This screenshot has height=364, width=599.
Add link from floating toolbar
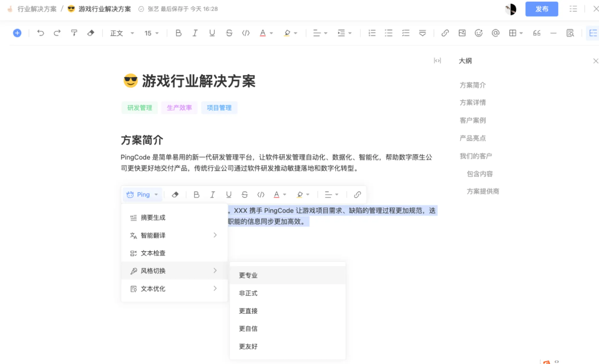click(x=357, y=195)
